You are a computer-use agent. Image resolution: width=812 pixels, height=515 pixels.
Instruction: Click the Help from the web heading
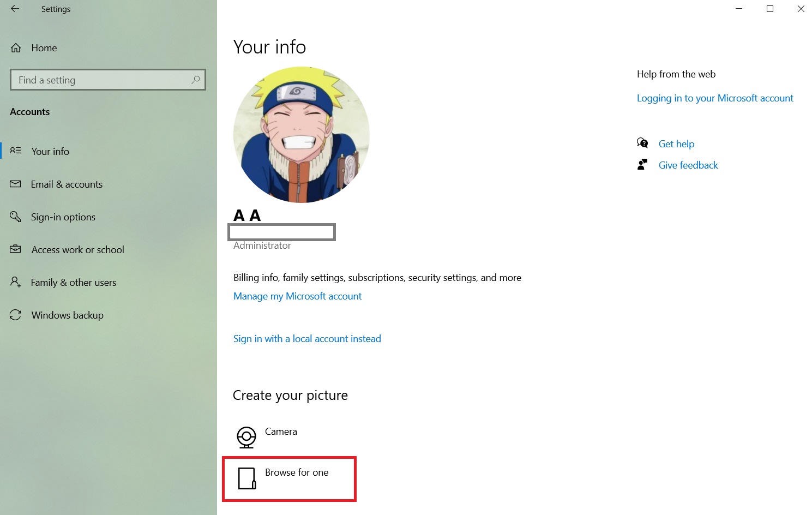676,74
